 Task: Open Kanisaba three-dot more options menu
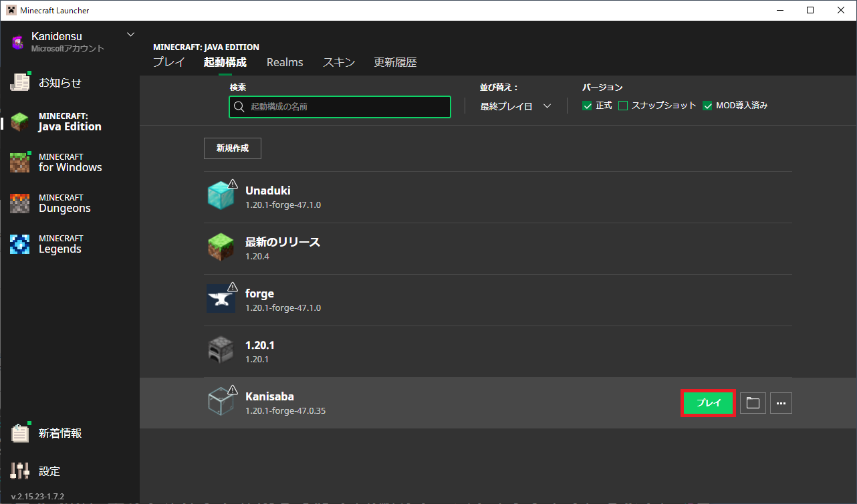coord(781,403)
